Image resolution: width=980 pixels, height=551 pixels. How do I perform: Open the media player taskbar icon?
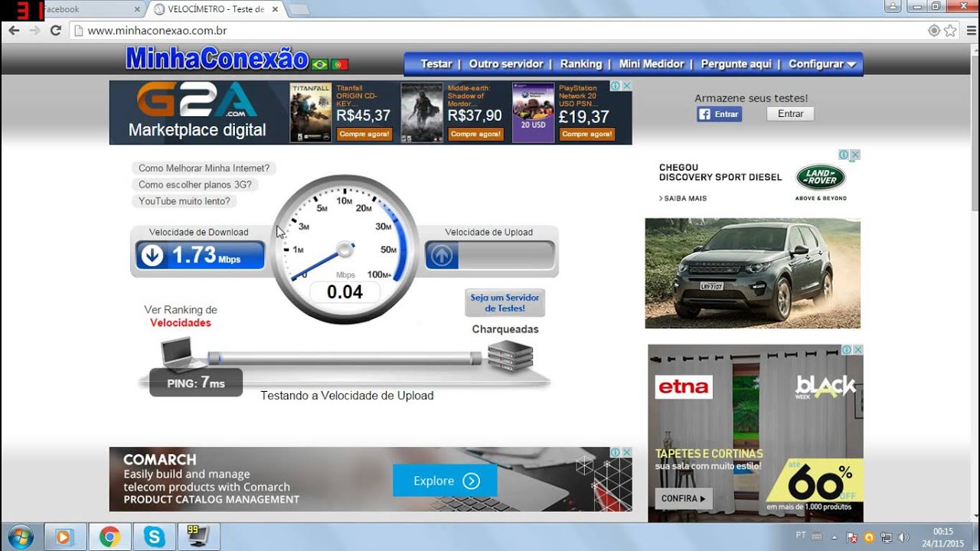pos(64,537)
